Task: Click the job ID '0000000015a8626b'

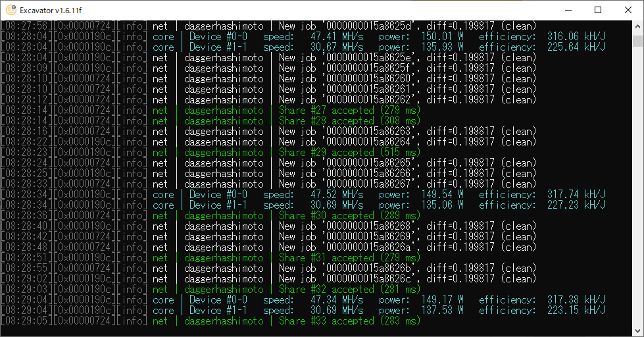Action: [x=371, y=269]
